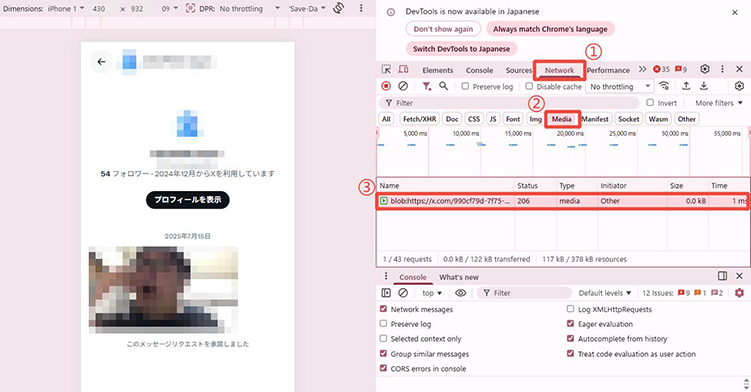Open drawer three-dot menu beside Console tab
This screenshot has height=392, width=751.
(386, 277)
